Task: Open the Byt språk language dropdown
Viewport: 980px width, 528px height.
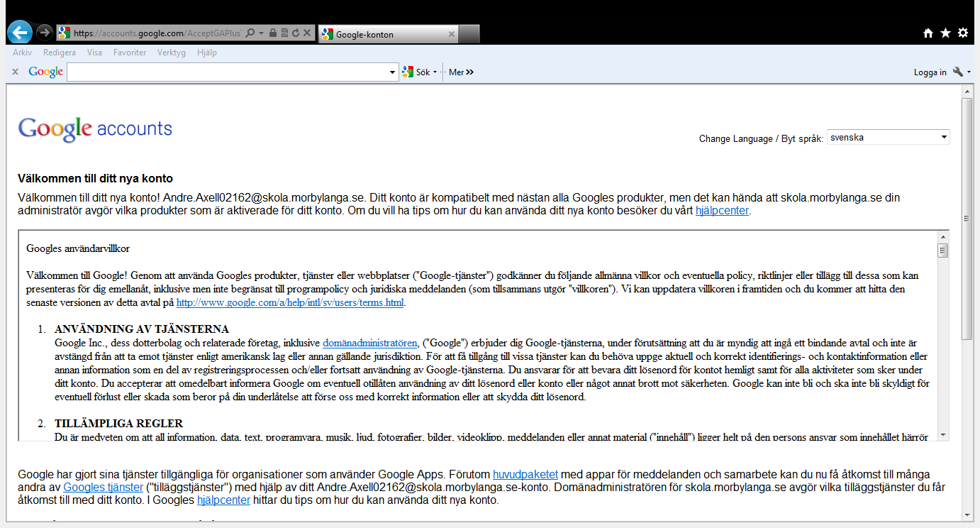Action: 888,137
